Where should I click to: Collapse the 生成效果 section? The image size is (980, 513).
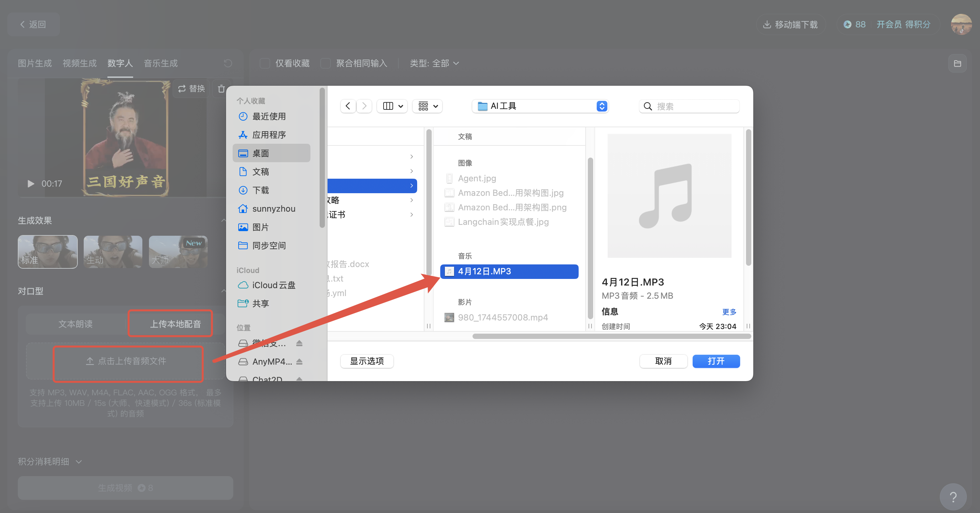223,220
